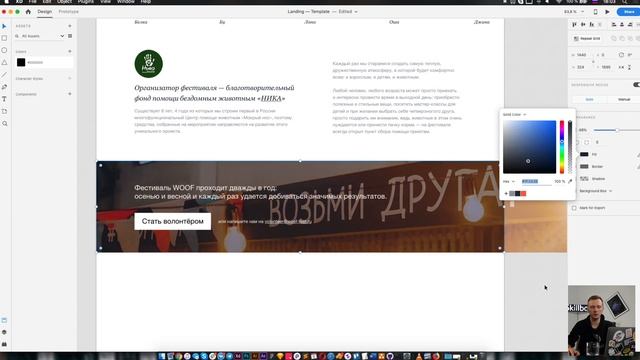Switch to the Prototype tab
Image resolution: width=640 pixels, height=360 pixels.
pos(69,12)
